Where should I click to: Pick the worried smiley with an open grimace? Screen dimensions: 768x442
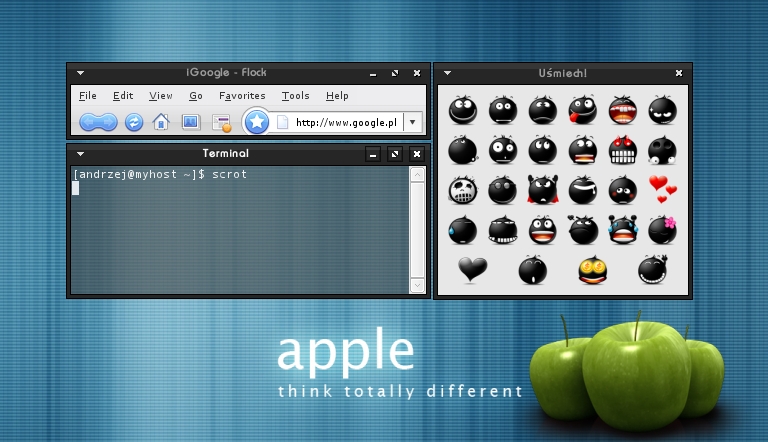click(x=582, y=150)
